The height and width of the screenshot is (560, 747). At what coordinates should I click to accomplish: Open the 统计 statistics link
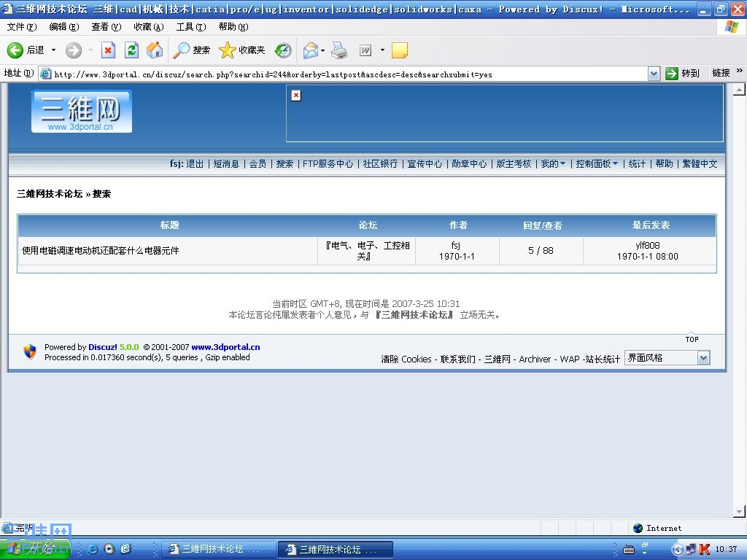click(637, 164)
